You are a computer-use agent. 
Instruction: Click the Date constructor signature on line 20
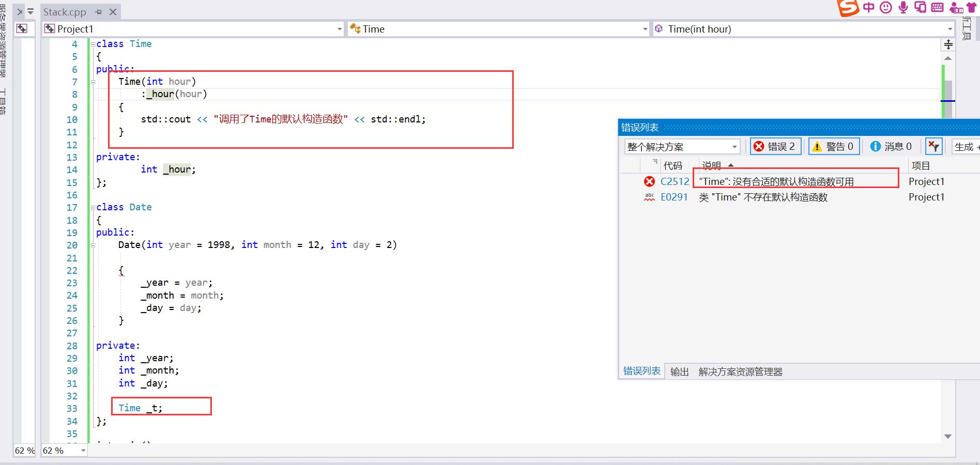tap(257, 245)
